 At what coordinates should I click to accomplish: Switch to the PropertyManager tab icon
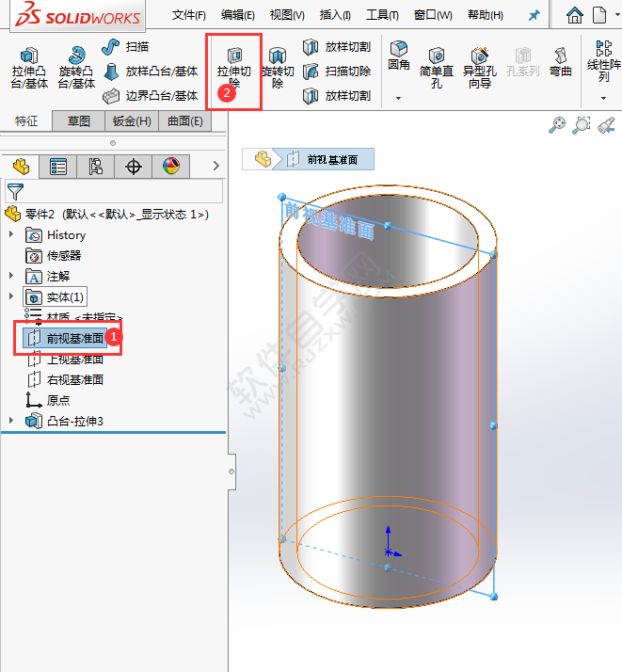tap(57, 167)
